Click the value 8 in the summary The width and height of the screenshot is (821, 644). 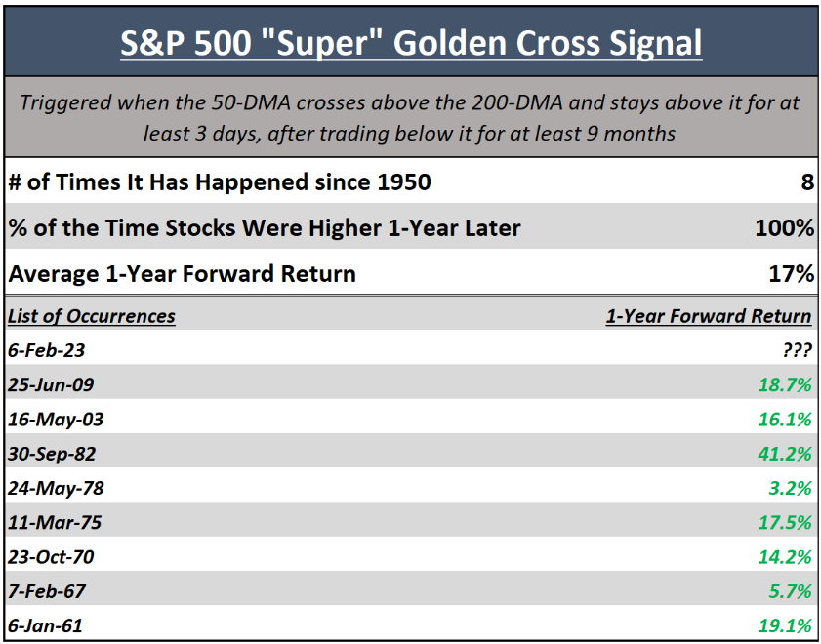(x=805, y=181)
